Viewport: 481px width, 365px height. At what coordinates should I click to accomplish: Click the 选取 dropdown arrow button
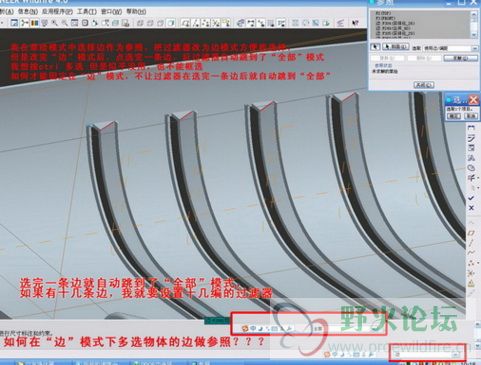pos(475,48)
